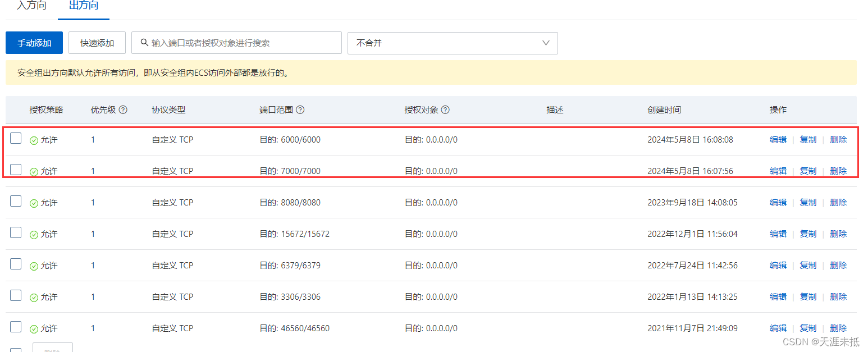Click timestamp 2024年5月8日 16:08:08
The height and width of the screenshot is (352, 868).
click(x=690, y=140)
